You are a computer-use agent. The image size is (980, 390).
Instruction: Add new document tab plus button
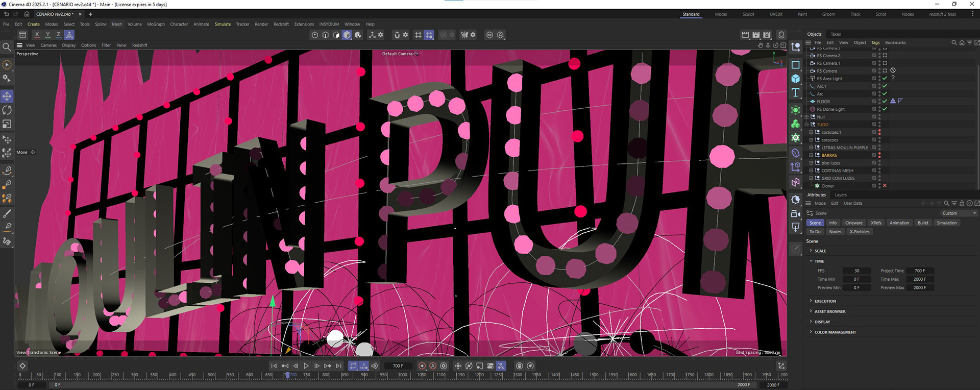point(90,14)
